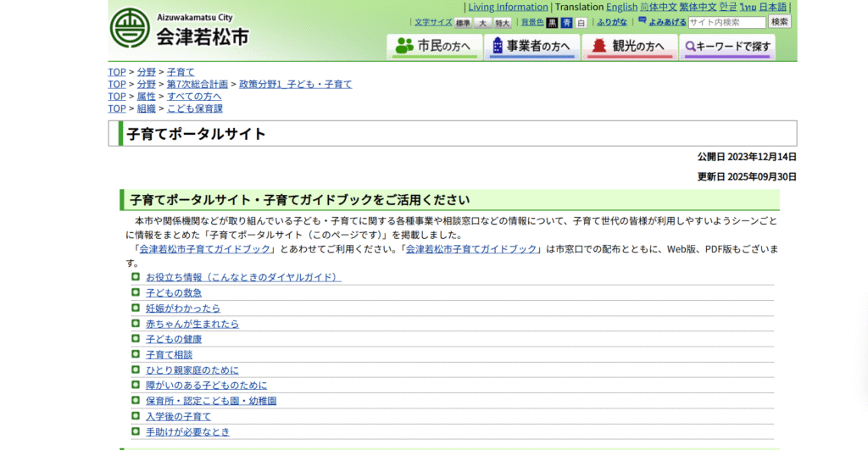Click the よみあげる read-aloud speech icon

[643, 21]
